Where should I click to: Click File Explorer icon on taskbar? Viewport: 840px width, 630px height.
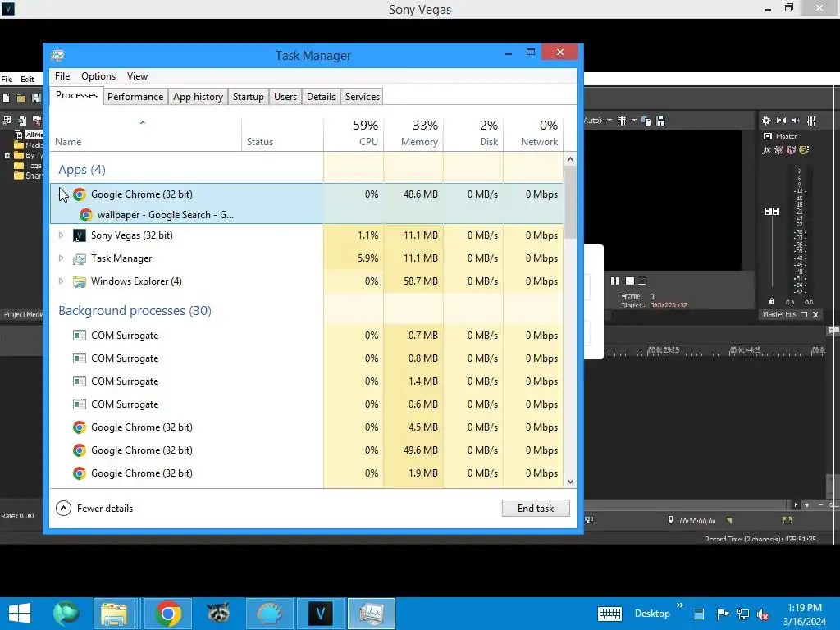coord(114,614)
